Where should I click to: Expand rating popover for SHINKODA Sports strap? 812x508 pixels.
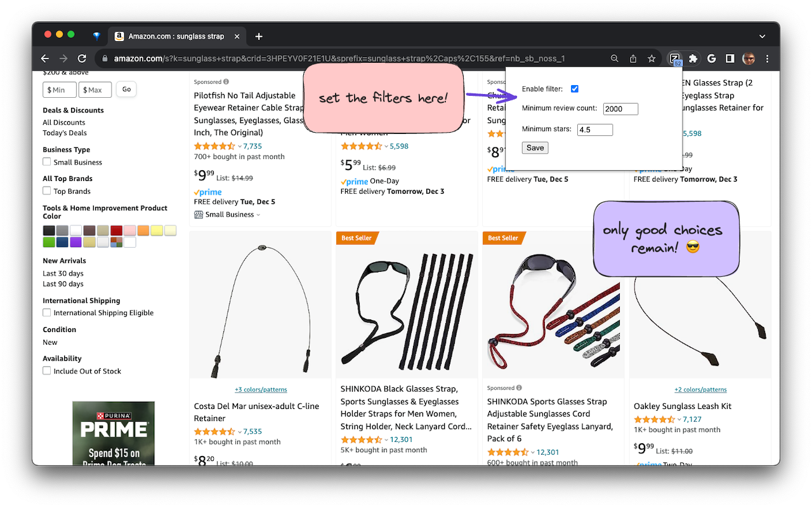(x=533, y=452)
